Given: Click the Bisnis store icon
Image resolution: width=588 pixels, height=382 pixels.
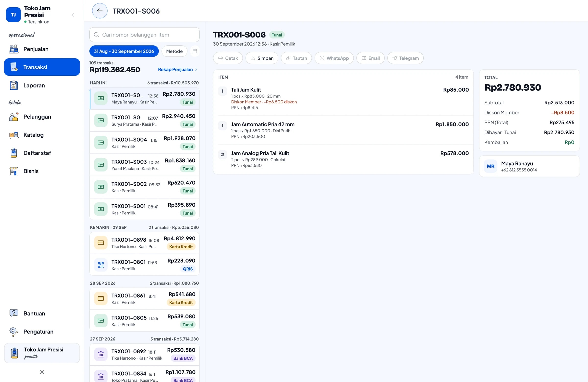Looking at the screenshot, I should 14,171.
